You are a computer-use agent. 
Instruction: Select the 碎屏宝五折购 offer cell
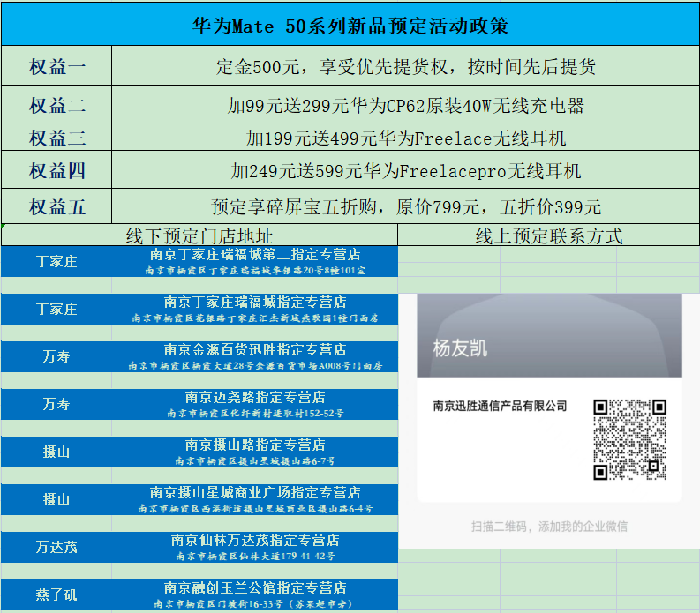pos(405,206)
